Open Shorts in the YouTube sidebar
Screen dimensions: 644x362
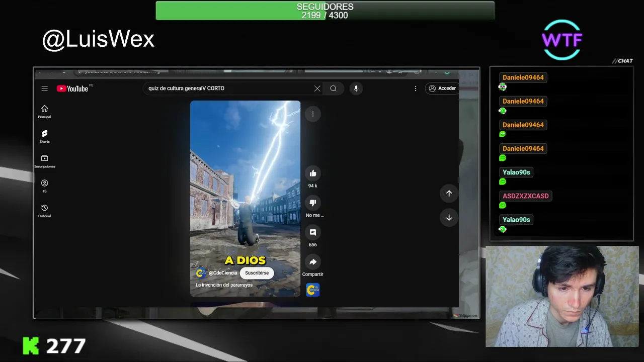[44, 136]
